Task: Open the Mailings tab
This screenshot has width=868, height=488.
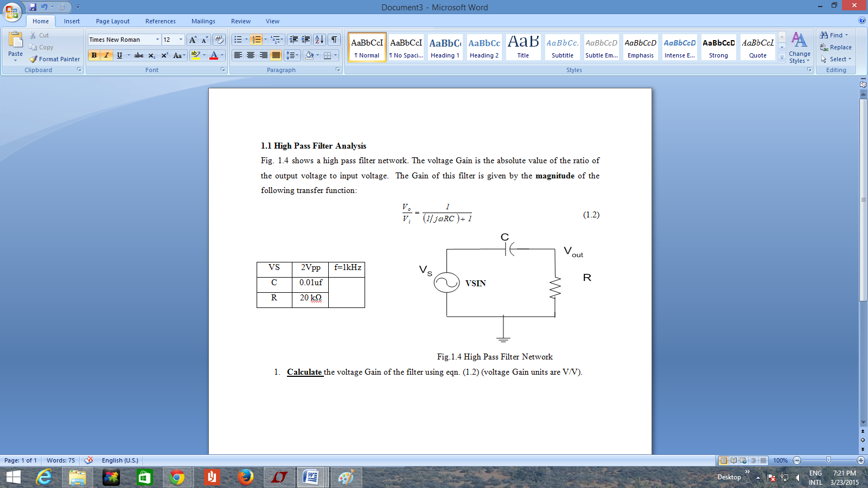Action: point(203,21)
